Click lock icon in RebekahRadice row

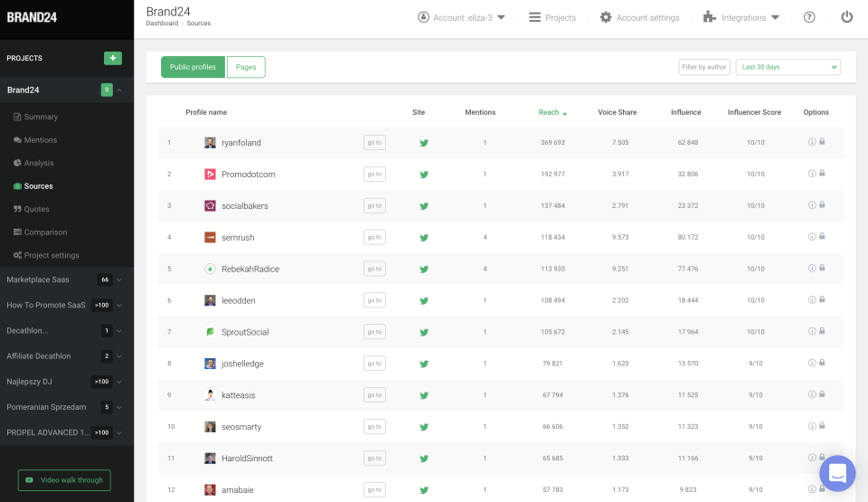pyautogui.click(x=822, y=268)
